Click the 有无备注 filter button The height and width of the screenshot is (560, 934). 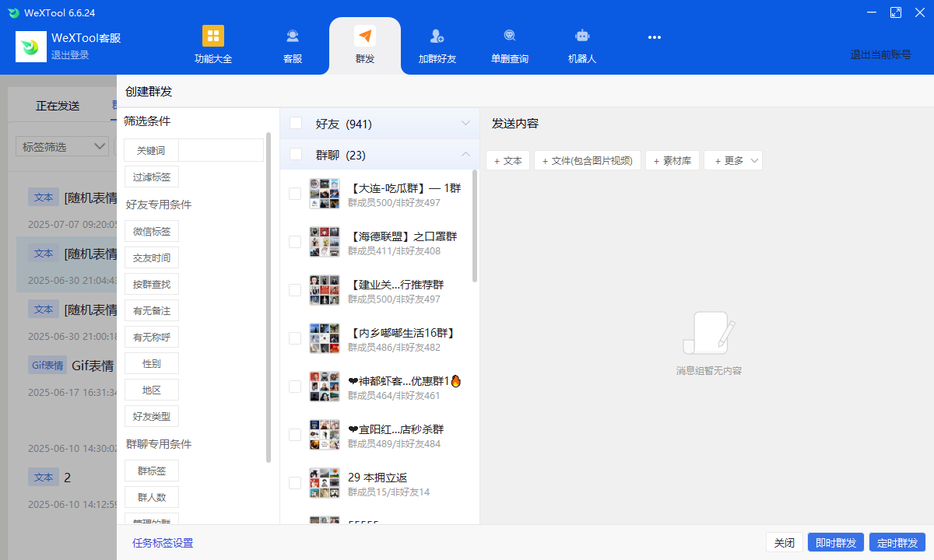(152, 310)
